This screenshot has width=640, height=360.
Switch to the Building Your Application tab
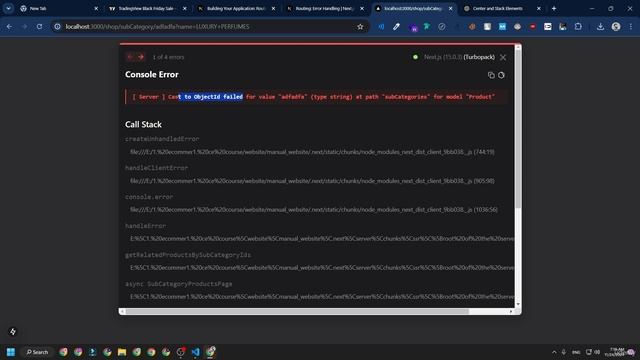pyautogui.click(x=235, y=8)
